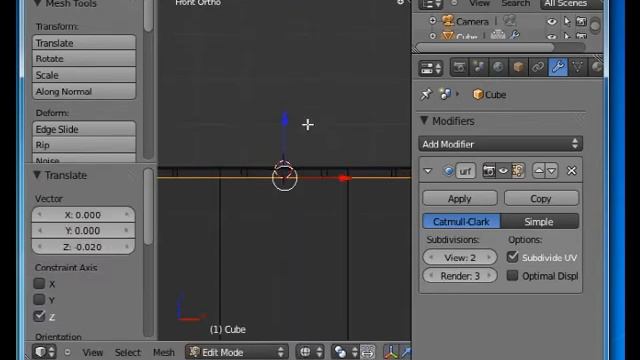Collapse the Modifiers panel
This screenshot has height=360, width=640.
click(x=424, y=120)
